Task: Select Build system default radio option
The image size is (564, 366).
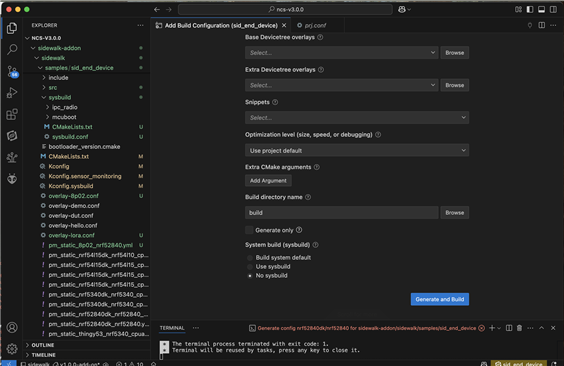Action: click(x=250, y=258)
